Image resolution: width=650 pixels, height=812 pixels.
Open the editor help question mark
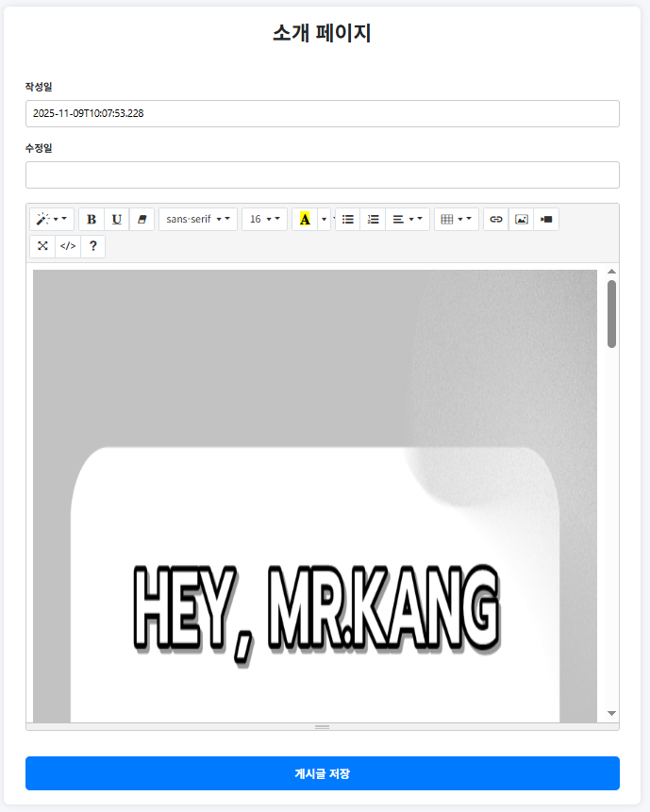coord(92,246)
